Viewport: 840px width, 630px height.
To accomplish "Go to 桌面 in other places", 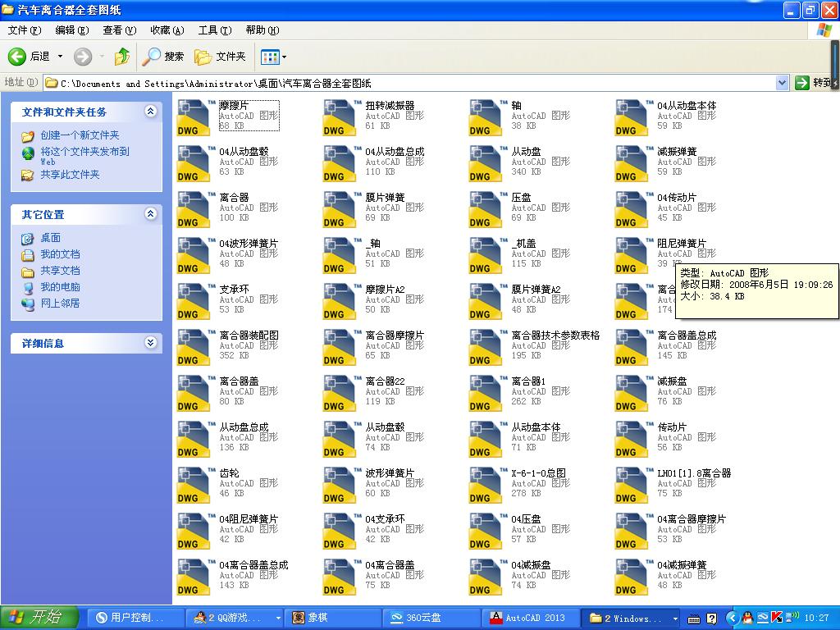I will [50, 238].
